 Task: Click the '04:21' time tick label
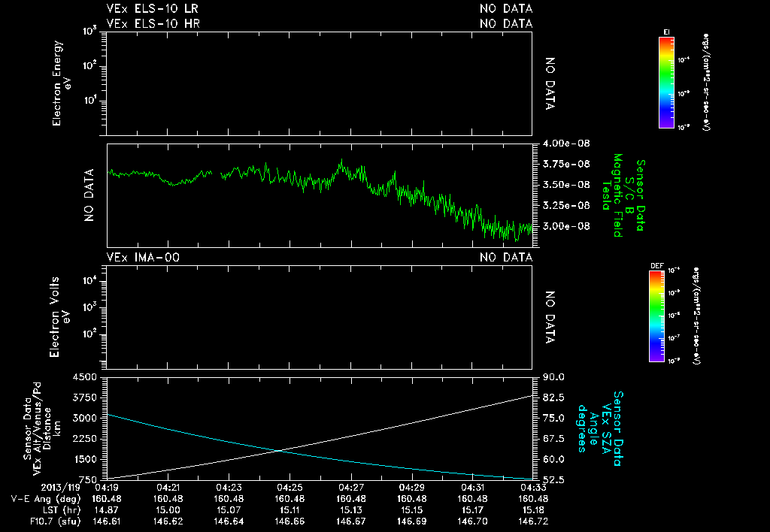[x=168, y=488]
